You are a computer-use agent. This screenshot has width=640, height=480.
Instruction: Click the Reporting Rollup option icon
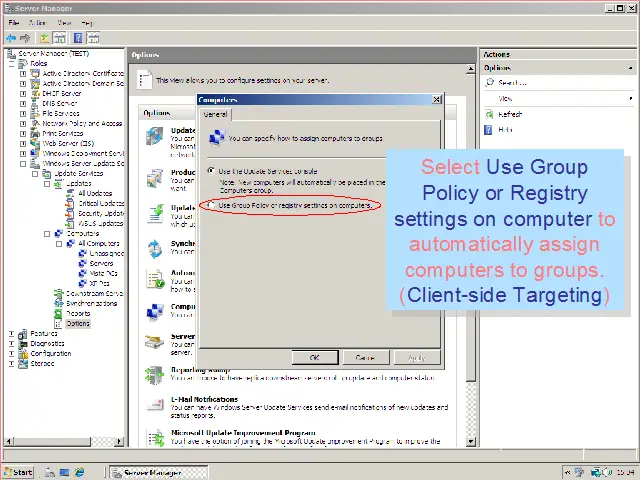tap(155, 376)
